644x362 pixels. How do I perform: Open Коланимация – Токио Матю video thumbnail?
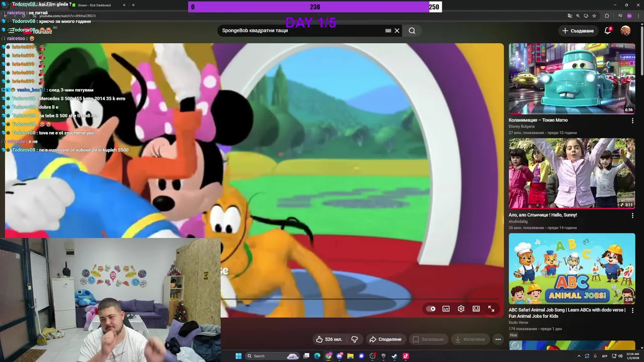572,78
